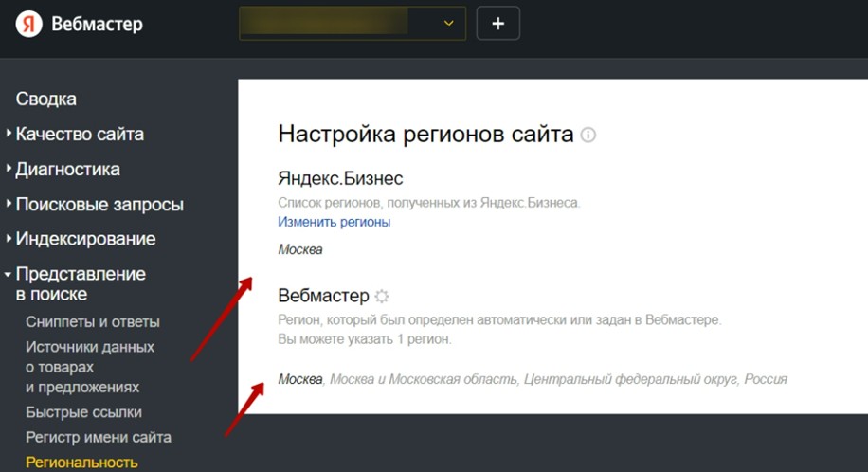Select the Региональность menu item
Image resolution: width=868 pixels, height=472 pixels.
pos(81,462)
